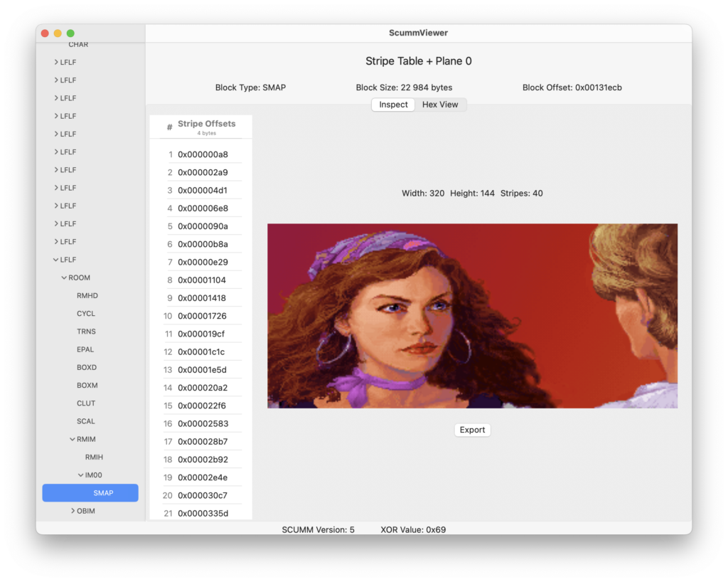Select the RMHD block in sidebar
Image resolution: width=728 pixels, height=582 pixels.
pos(86,295)
